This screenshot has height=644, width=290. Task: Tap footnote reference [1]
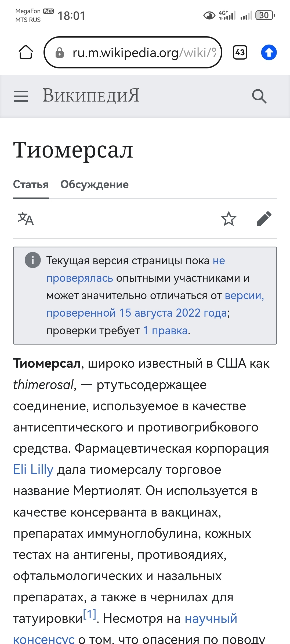[90, 614]
